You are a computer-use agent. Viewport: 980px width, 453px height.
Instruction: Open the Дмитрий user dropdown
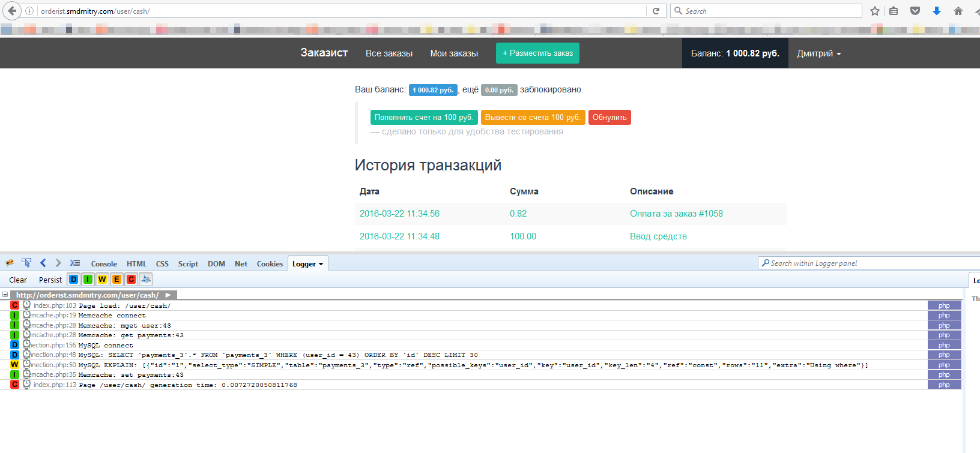[818, 53]
